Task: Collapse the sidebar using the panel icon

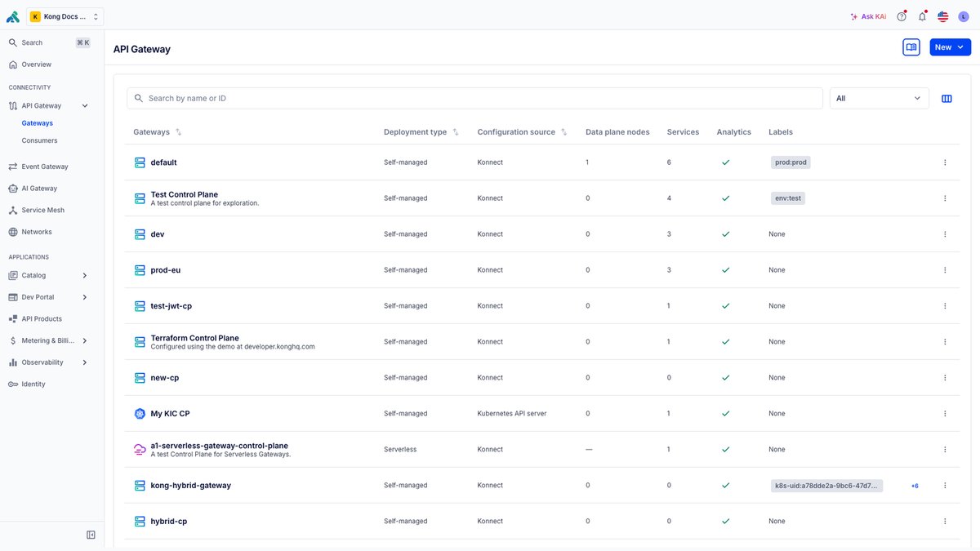Action: coord(91,535)
